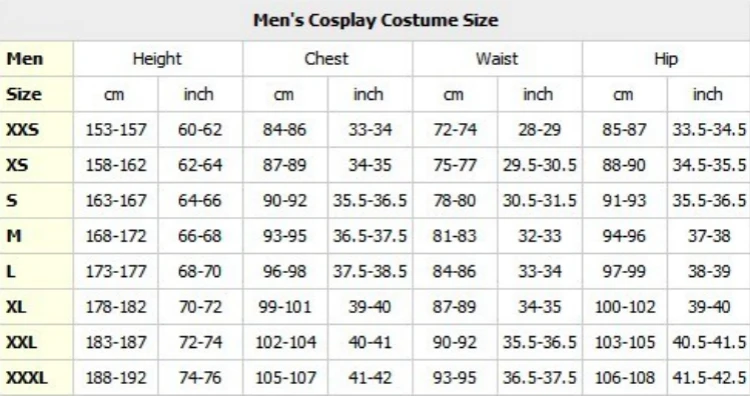Click the M size row label
The image size is (750, 396).
point(14,236)
